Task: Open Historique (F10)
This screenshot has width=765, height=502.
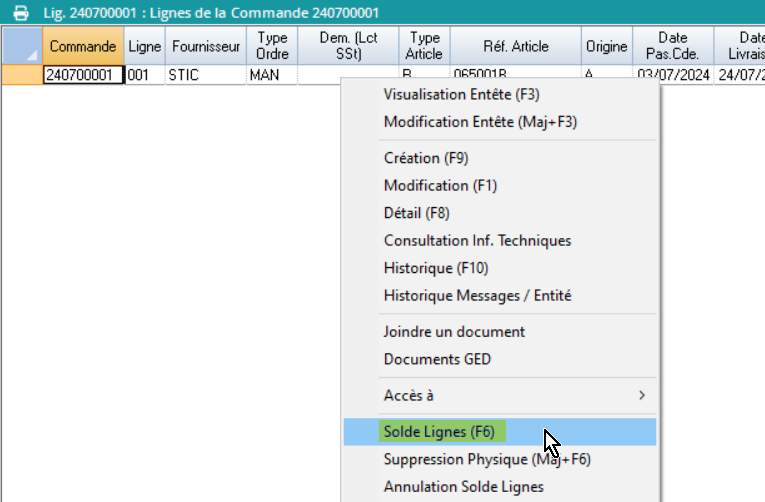Action: coord(436,268)
